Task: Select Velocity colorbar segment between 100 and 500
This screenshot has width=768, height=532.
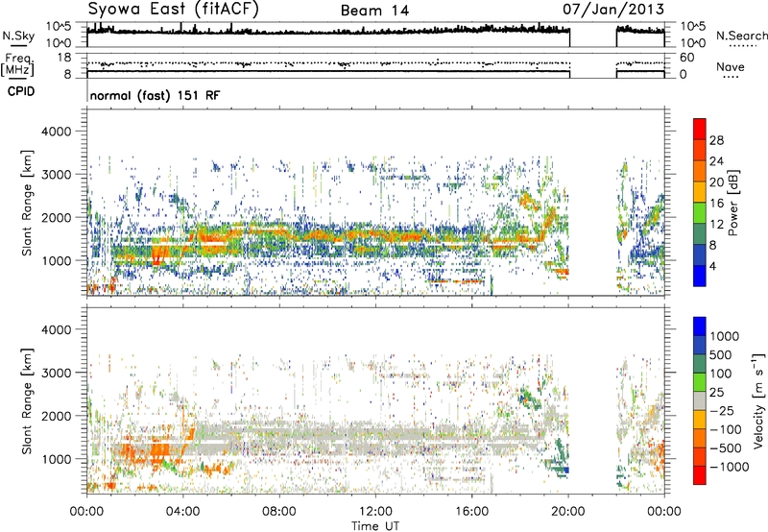Action: 700,364
